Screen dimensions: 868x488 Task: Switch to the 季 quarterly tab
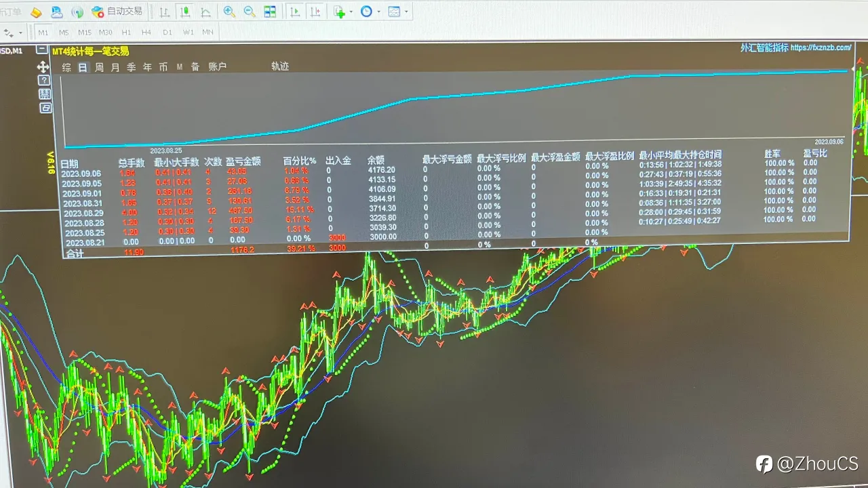point(132,67)
